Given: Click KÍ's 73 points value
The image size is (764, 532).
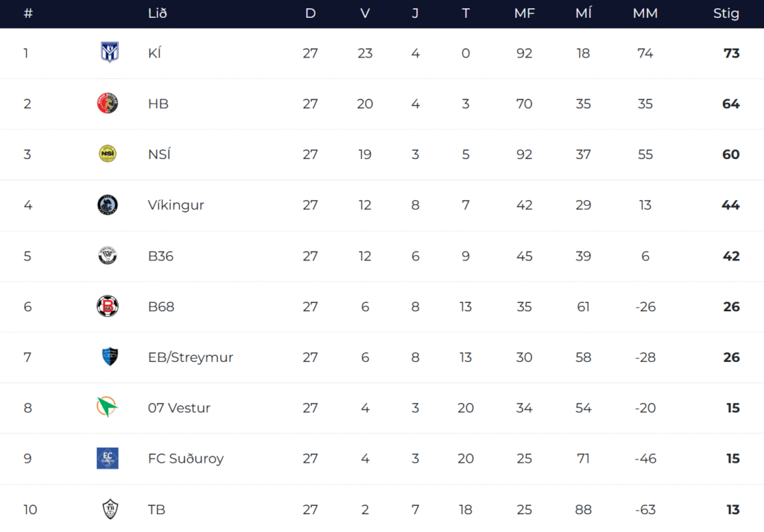Looking at the screenshot, I should (x=731, y=53).
